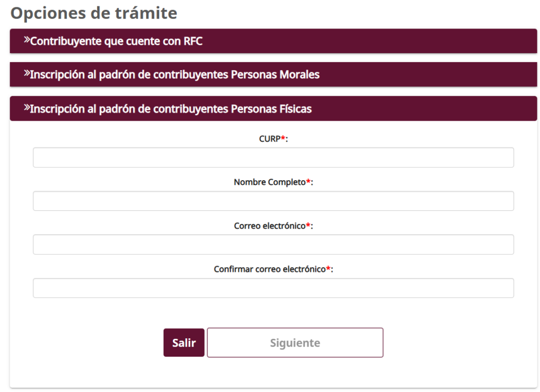
Task: Click the red asterisk after Confirmar correo electrónico
Action: (x=328, y=269)
